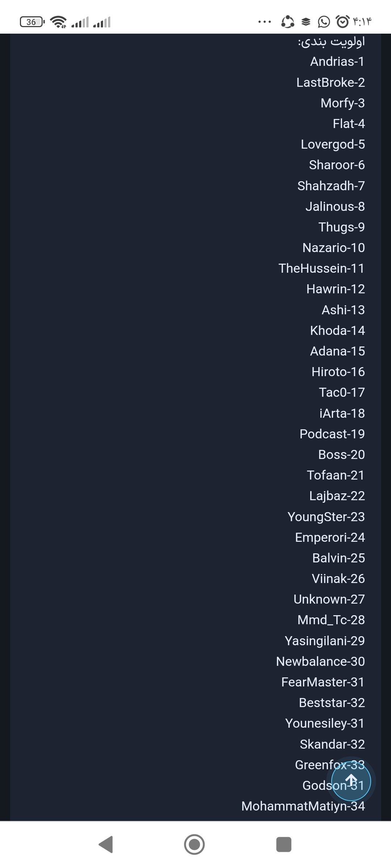Viewport: 391px width, 868px height.
Task: Tap the scroll-to-top arrow button
Action: click(x=351, y=782)
